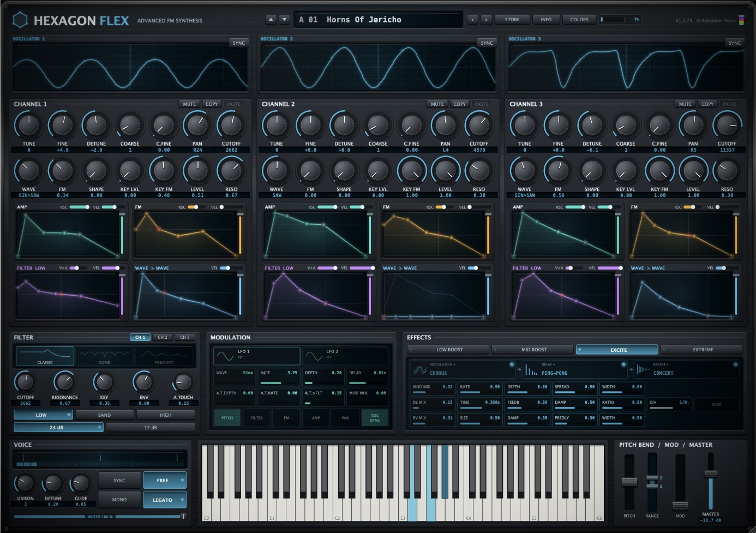The height and width of the screenshot is (533, 756).
Task: Copy Channel 2 settings
Action: tap(459, 104)
